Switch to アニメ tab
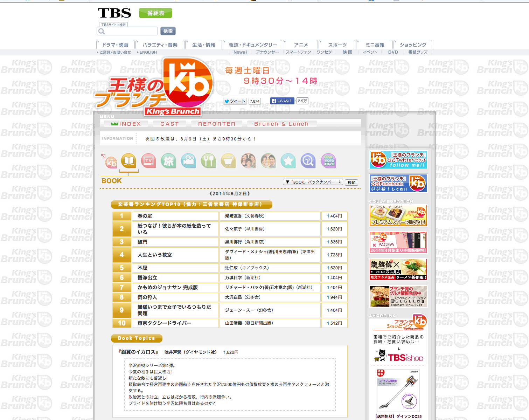This screenshot has width=529, height=420. [x=301, y=45]
